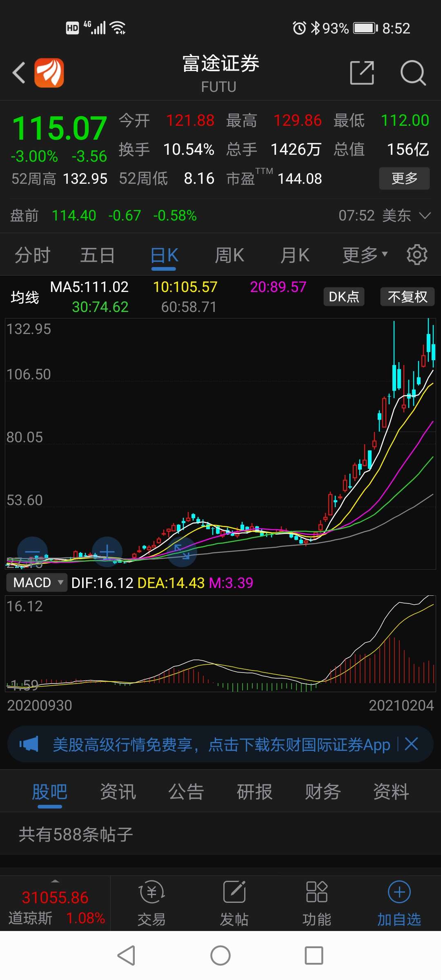Open the 东财国际证券App download banner link
The width and height of the screenshot is (441, 980).
[221, 744]
